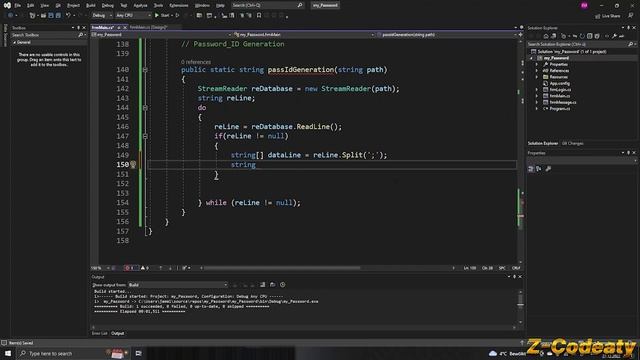Image resolution: width=640 pixels, height=360 pixels.
Task: Select App.config in Solution Explorer
Action: (x=560, y=83)
